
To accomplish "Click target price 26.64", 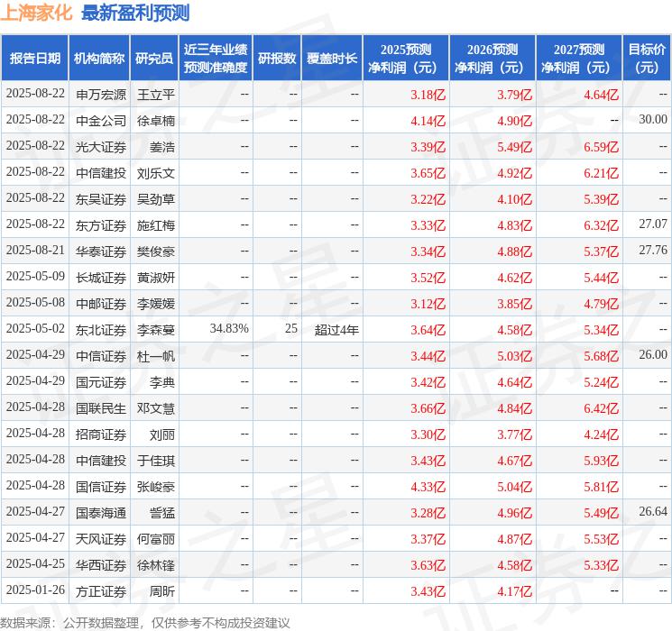I will point(653,511).
